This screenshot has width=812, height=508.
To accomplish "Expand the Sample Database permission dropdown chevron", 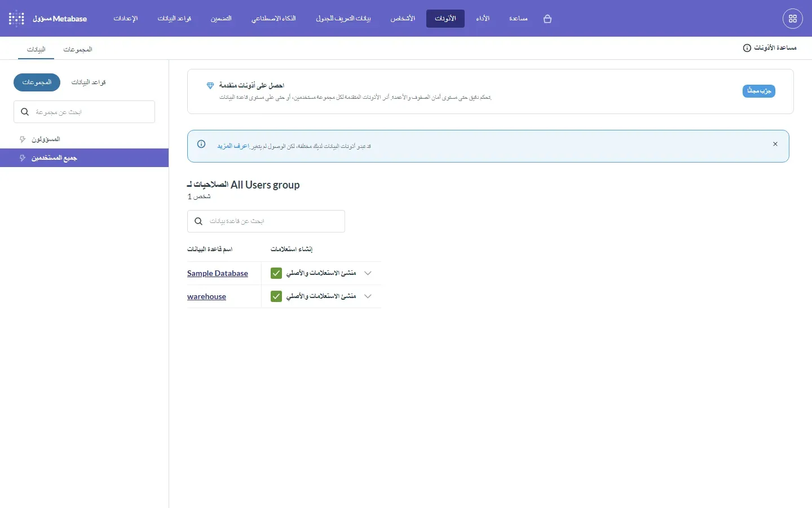I will [x=368, y=273].
